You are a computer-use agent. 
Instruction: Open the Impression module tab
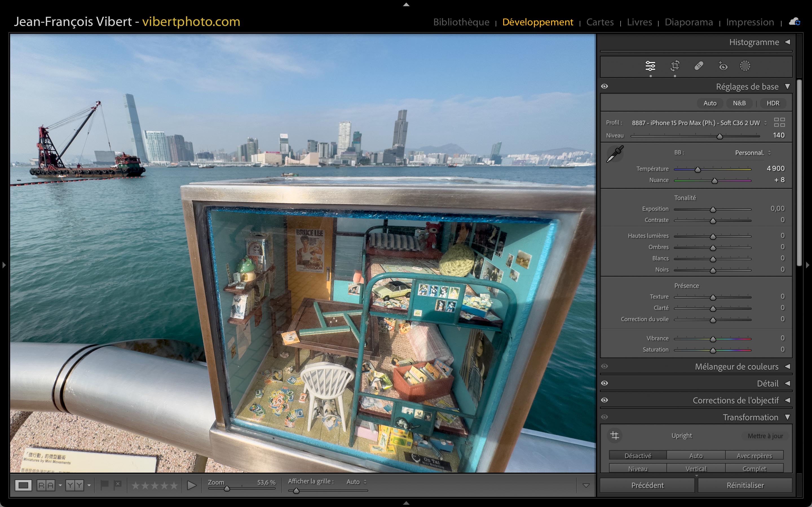click(x=750, y=22)
